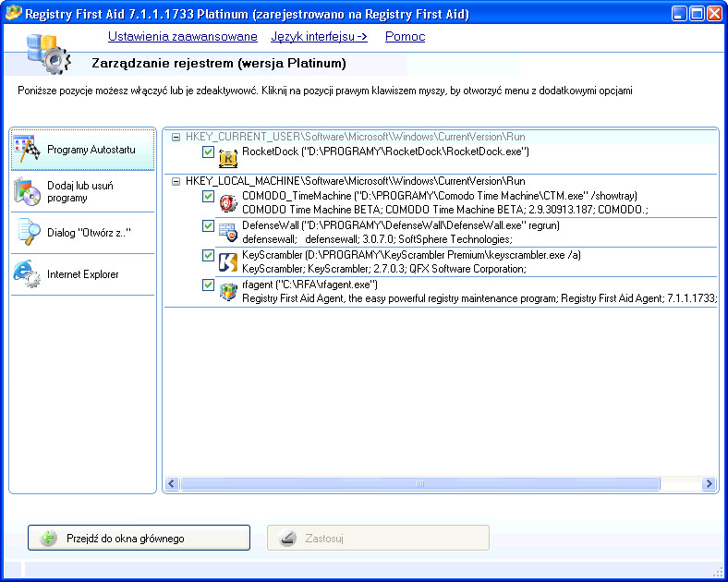Click the RocketDock entry icon

(228, 158)
